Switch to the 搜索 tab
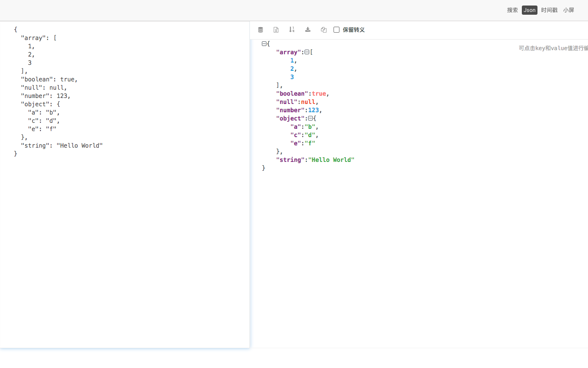The image size is (588, 368). tap(512, 10)
